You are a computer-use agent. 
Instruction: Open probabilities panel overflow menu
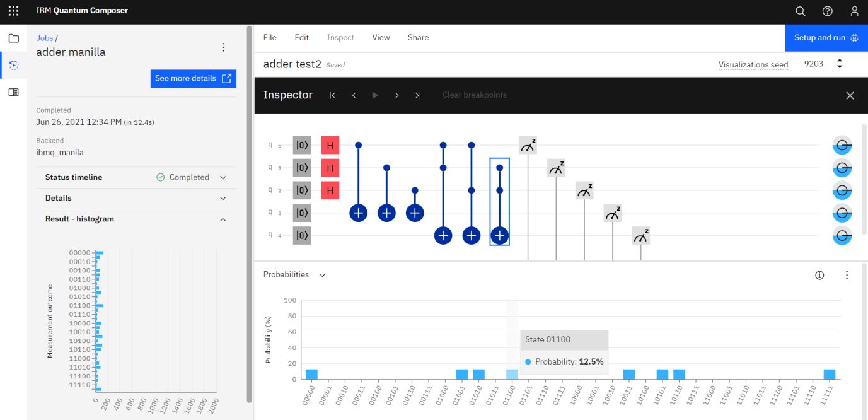tap(847, 275)
